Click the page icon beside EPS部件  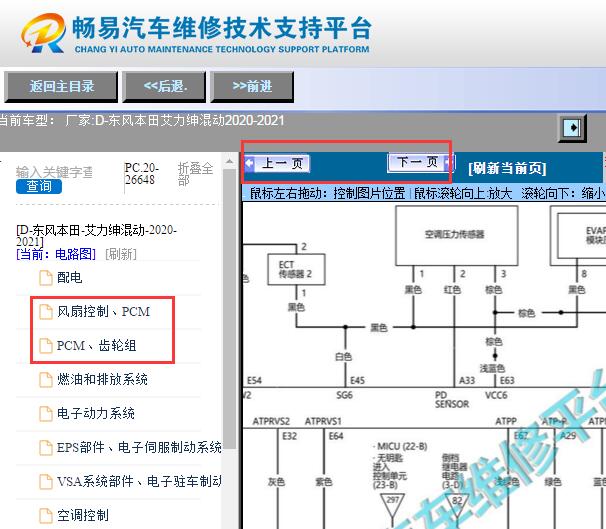point(46,448)
